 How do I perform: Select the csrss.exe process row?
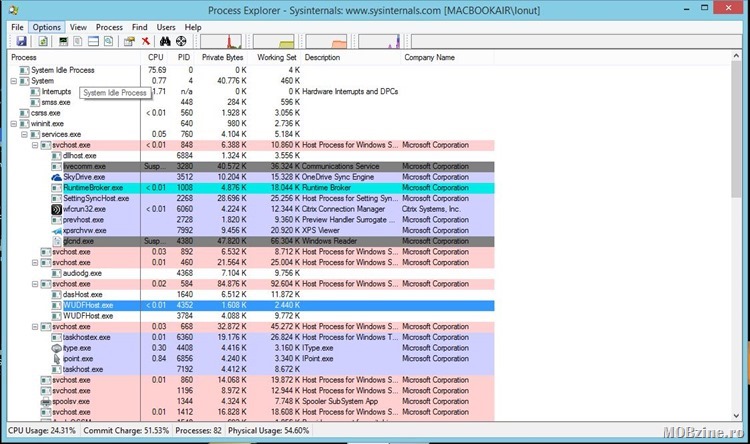(x=251, y=113)
